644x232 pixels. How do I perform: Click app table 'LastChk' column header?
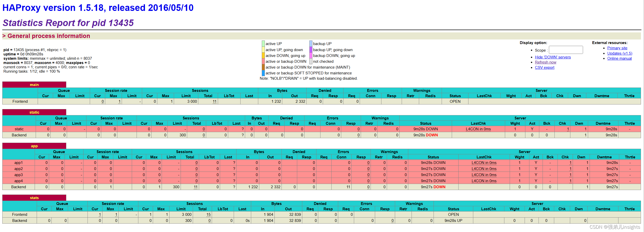[484, 157]
